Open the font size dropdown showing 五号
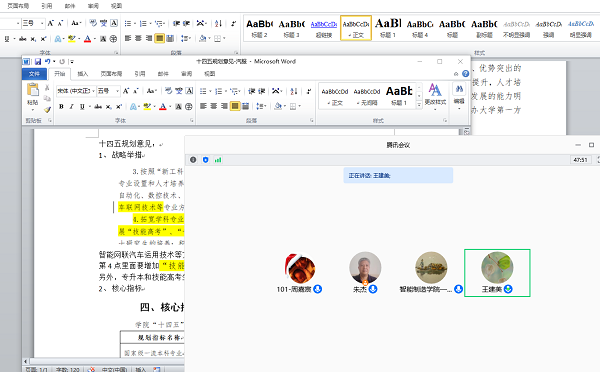 pyautogui.click(x=118, y=91)
